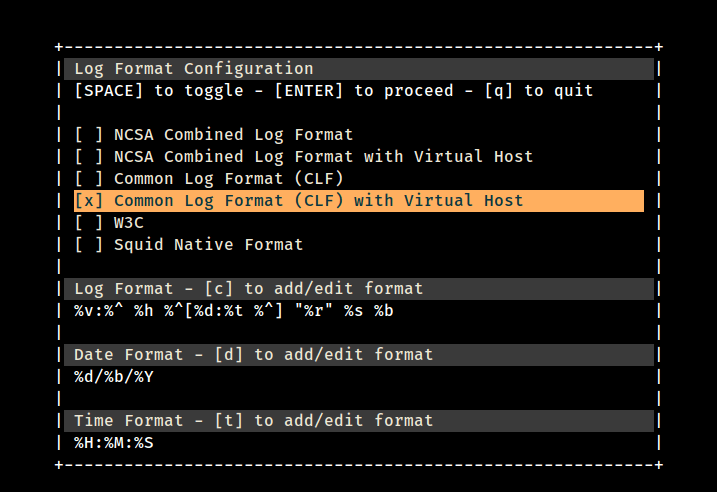Select the NCSA Combined Log Format label
The width and height of the screenshot is (717, 492).
(x=233, y=135)
